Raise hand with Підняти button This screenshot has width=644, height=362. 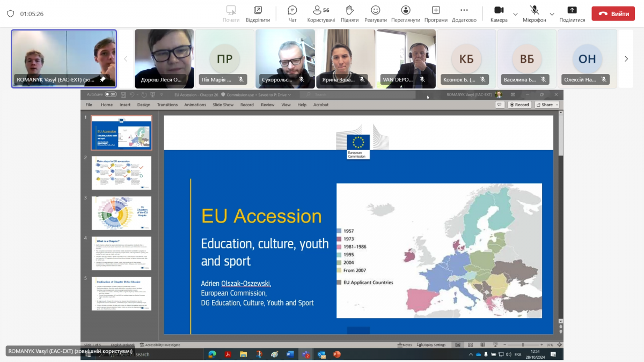pos(349,14)
